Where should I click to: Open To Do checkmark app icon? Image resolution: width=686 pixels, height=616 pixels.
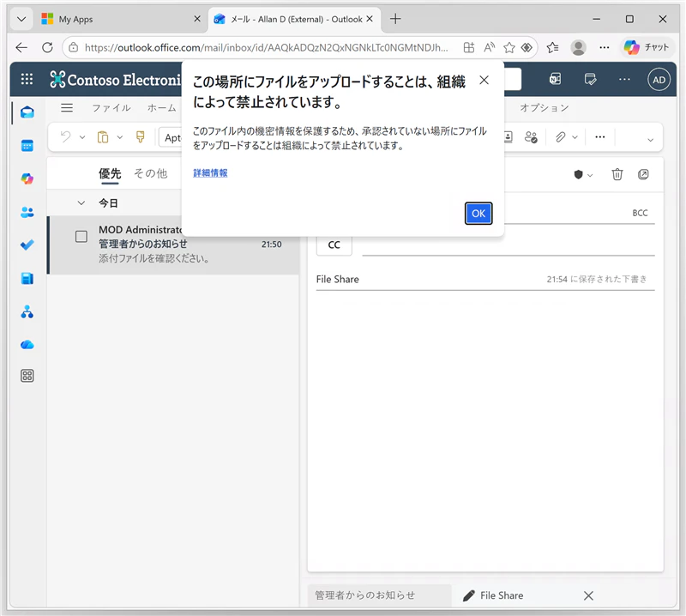click(x=27, y=245)
